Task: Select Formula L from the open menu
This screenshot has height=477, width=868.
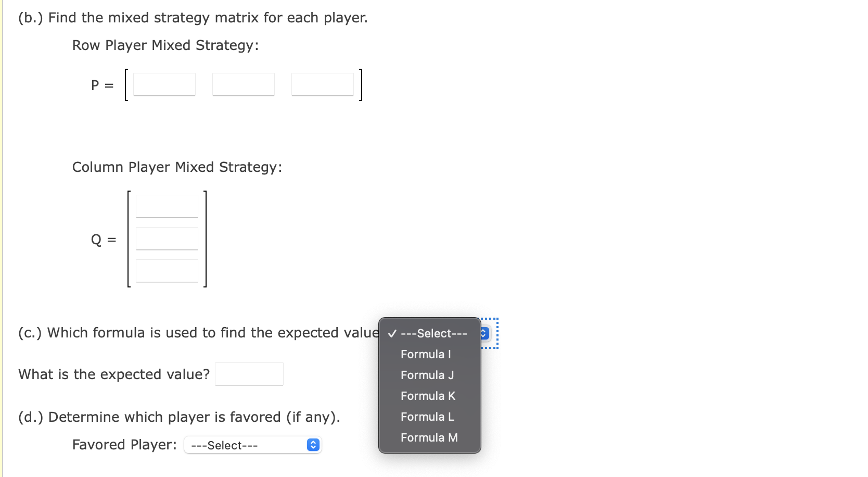Action: pos(427,417)
